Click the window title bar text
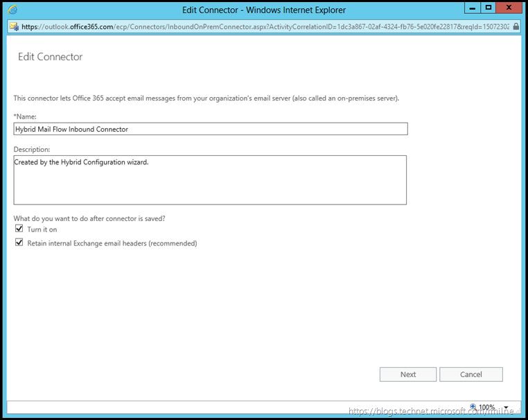 pos(264,10)
